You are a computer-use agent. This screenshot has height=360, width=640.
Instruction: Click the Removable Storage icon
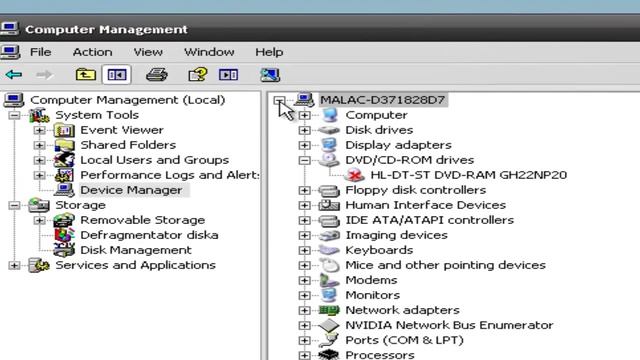tap(64, 220)
